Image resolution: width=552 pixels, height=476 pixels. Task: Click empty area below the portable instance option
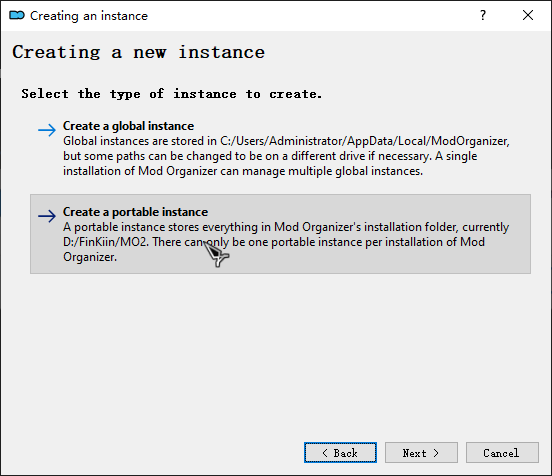[280, 352]
